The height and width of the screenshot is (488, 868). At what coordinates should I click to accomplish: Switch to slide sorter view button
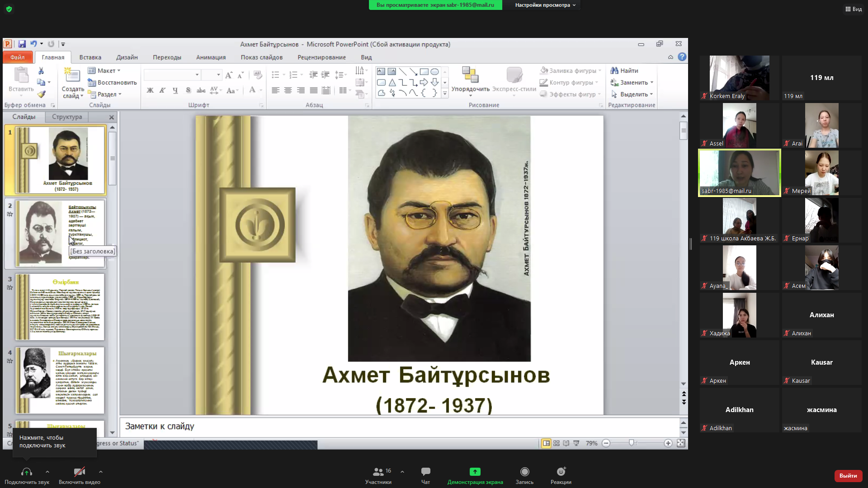[x=557, y=443]
